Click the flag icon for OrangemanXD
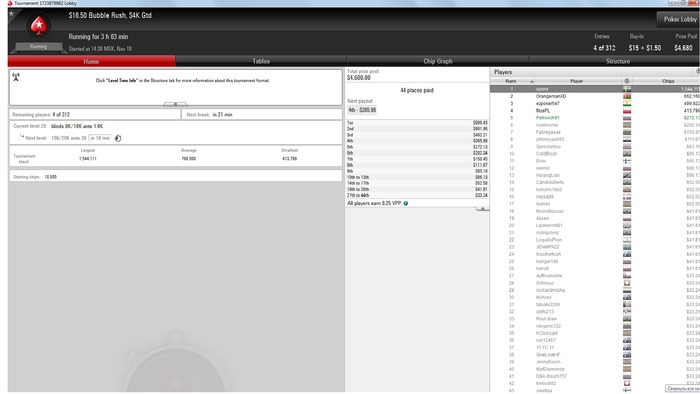This screenshot has width=700, height=394. tap(627, 96)
